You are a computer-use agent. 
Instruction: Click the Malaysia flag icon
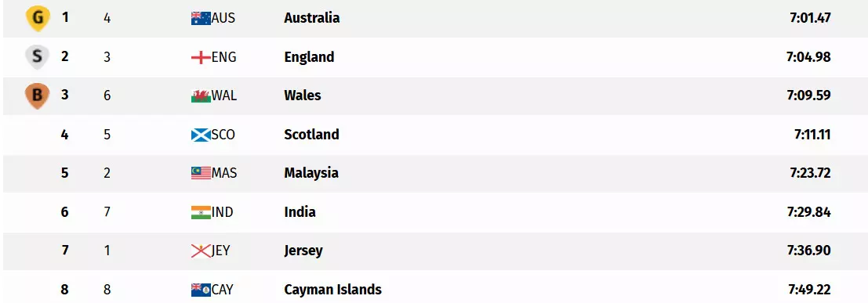201,173
